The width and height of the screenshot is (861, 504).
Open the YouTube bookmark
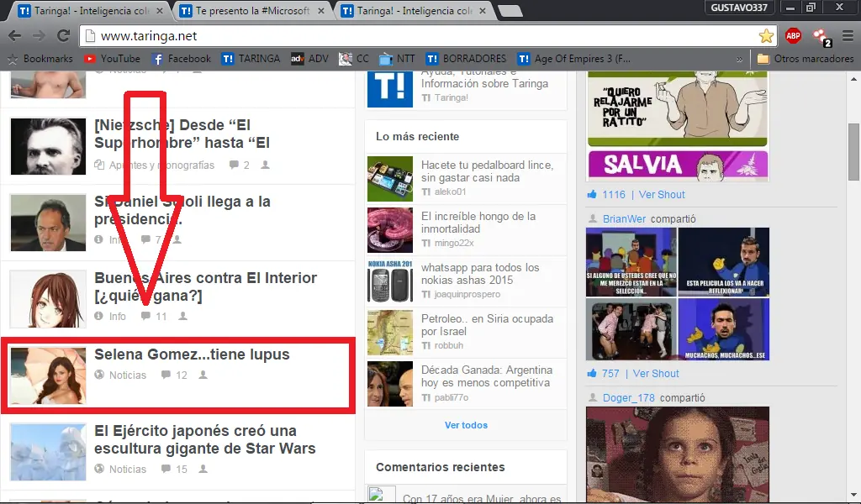(x=112, y=59)
